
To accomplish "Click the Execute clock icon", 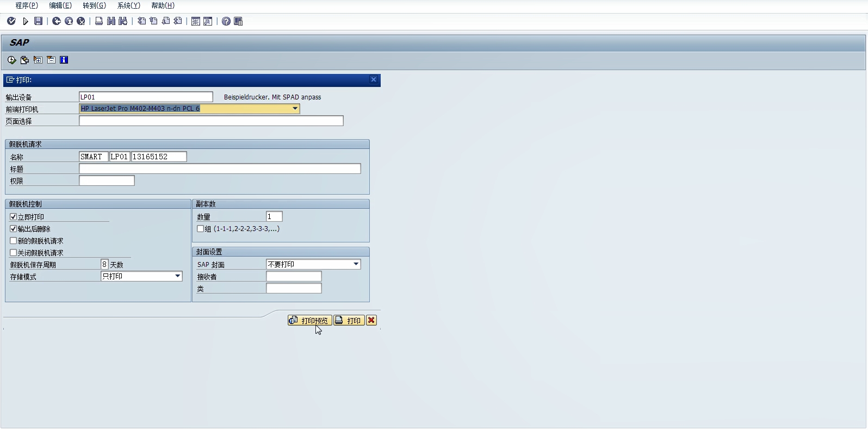I will (x=11, y=60).
